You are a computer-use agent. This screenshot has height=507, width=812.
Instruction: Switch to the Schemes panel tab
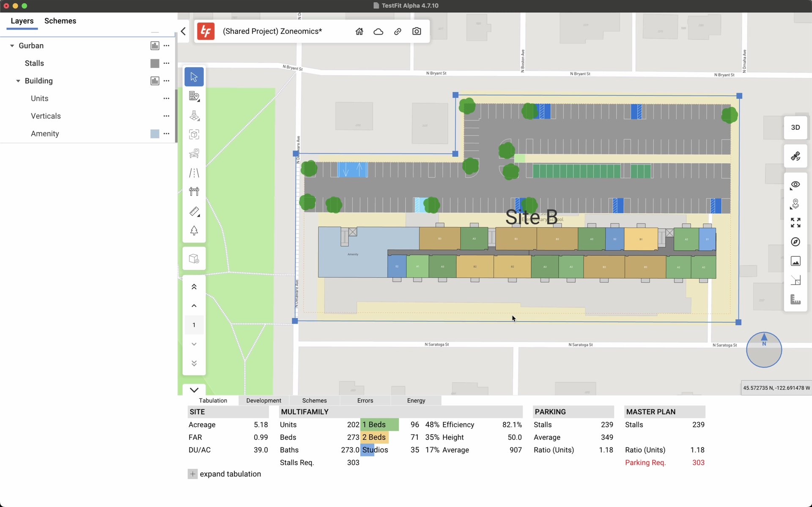[60, 21]
